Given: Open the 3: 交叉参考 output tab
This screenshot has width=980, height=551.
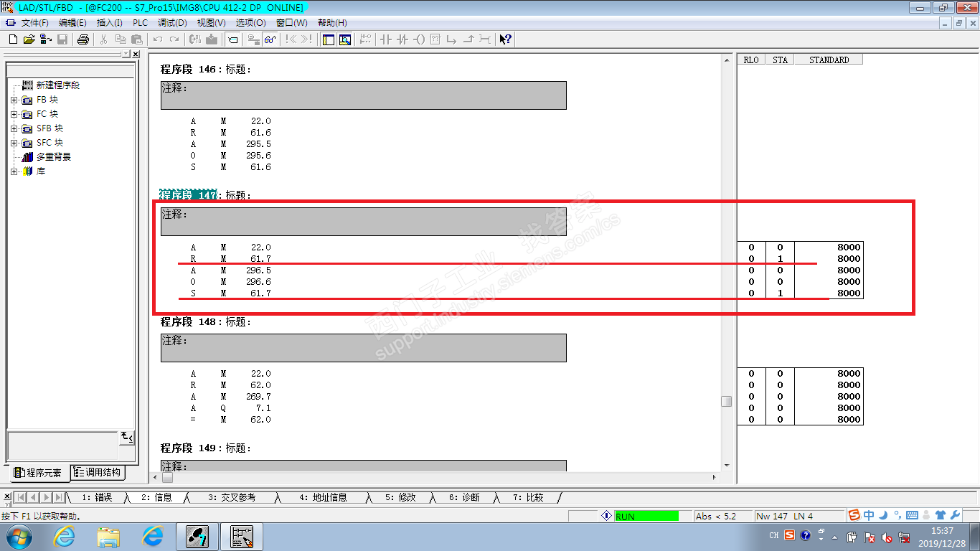Looking at the screenshot, I should (232, 497).
